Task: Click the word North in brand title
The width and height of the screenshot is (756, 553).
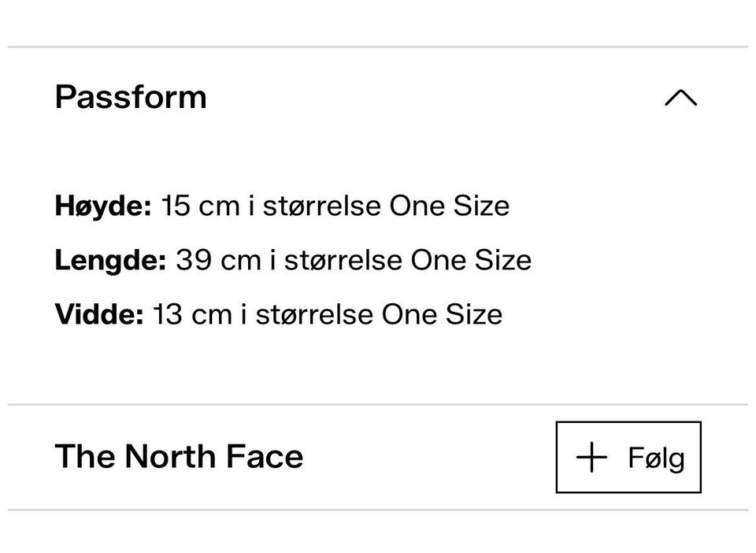Action: [x=171, y=457]
